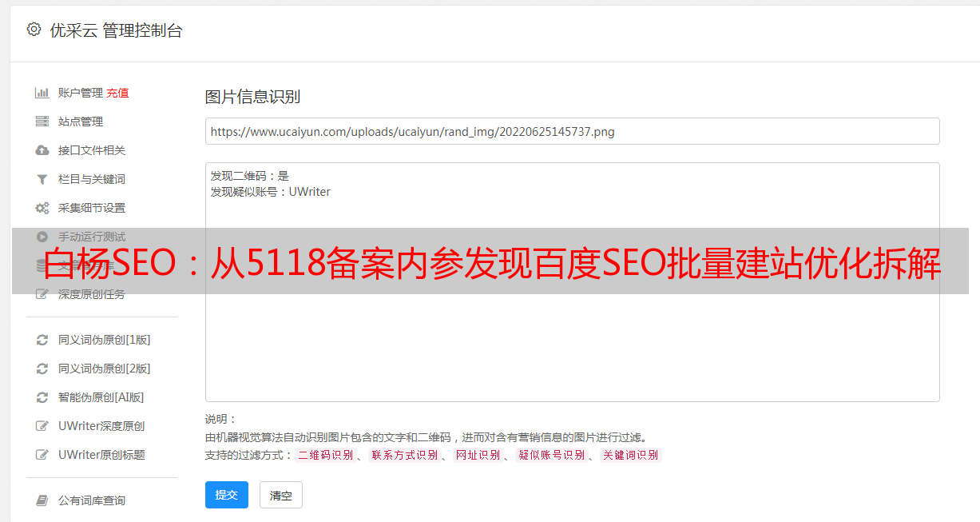Open 账户管理 bar chart icon
The height and width of the screenshot is (522, 980).
click(42, 93)
